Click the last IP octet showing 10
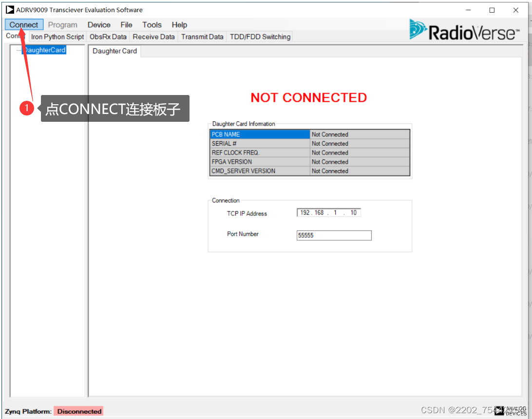The width and height of the screenshot is (532, 419). pyautogui.click(x=353, y=212)
